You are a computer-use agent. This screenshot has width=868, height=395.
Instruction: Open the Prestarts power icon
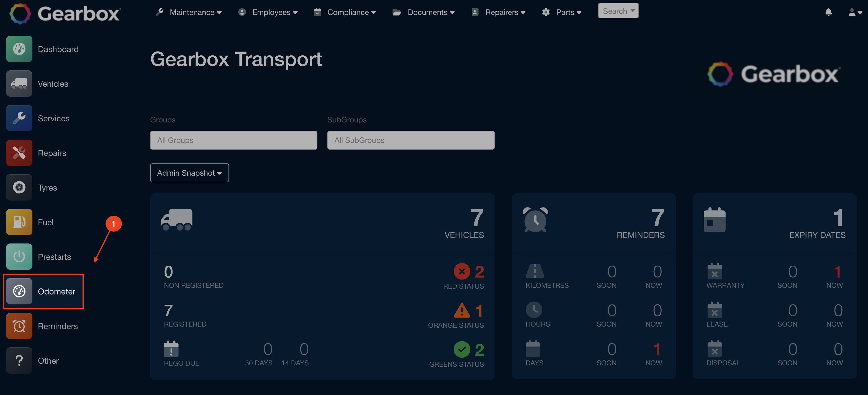19,257
